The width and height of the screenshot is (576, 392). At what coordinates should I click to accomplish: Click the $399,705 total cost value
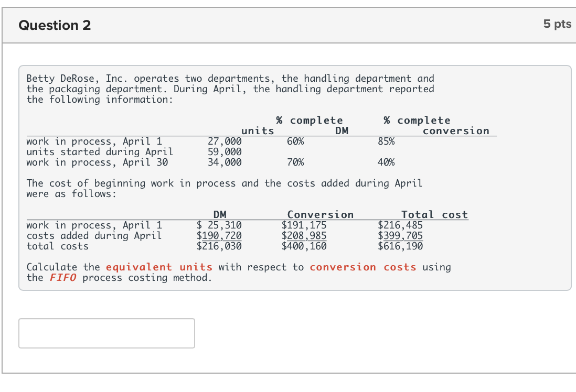pos(400,236)
